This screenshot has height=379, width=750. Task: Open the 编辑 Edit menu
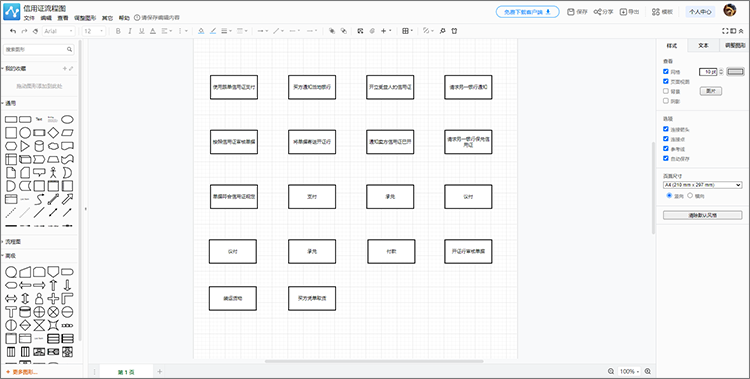coord(46,18)
